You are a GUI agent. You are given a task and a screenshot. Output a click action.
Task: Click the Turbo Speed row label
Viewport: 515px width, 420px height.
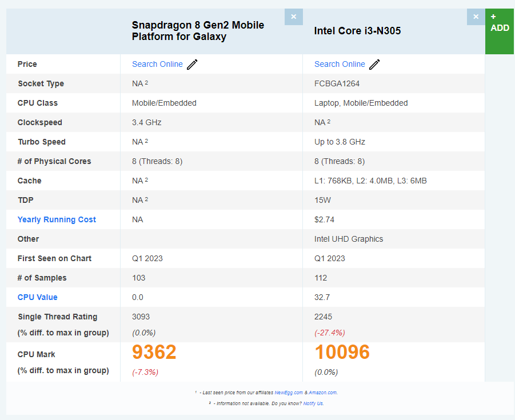[42, 142]
